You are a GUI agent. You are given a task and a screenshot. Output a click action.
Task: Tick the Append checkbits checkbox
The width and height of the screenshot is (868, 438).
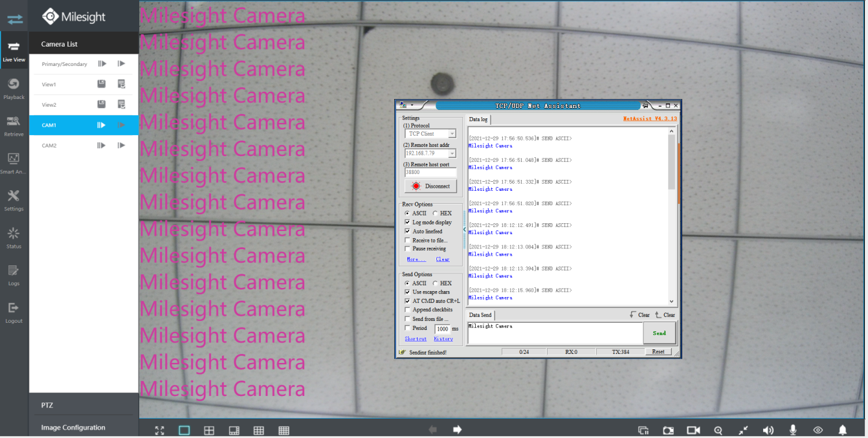coord(407,310)
